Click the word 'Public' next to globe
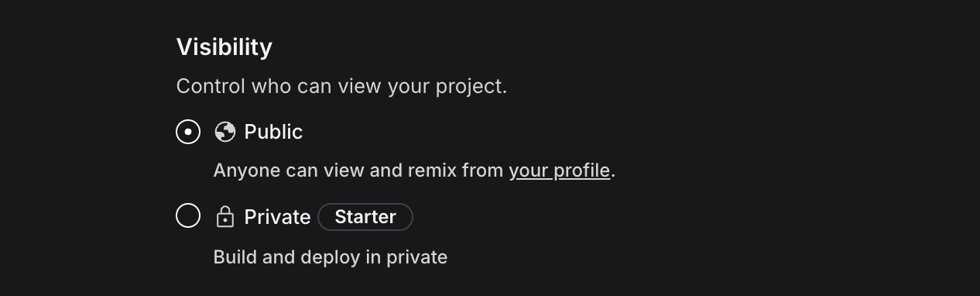Screen dimensions: 980x296 (x=273, y=132)
